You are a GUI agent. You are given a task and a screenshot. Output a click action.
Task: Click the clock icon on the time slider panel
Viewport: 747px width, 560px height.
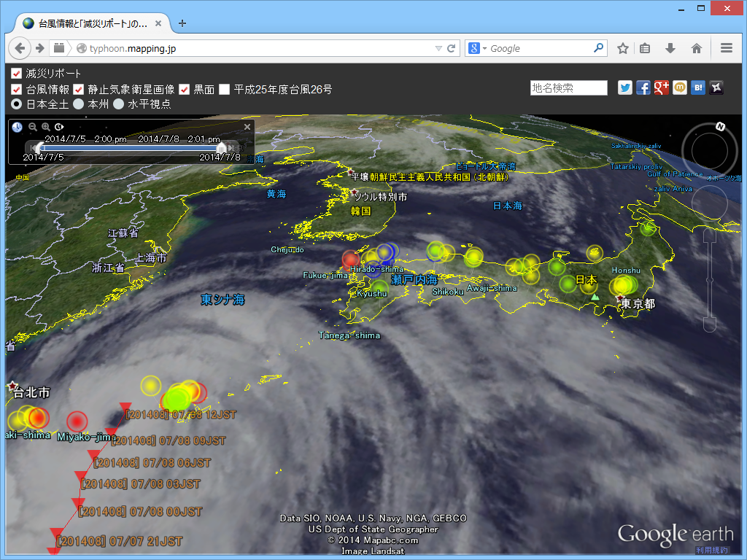point(18,127)
